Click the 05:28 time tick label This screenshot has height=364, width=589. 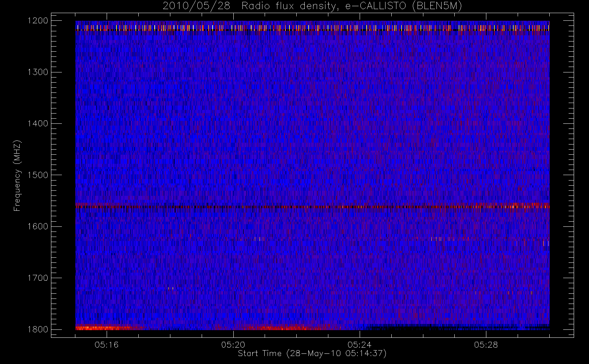tap(486, 345)
